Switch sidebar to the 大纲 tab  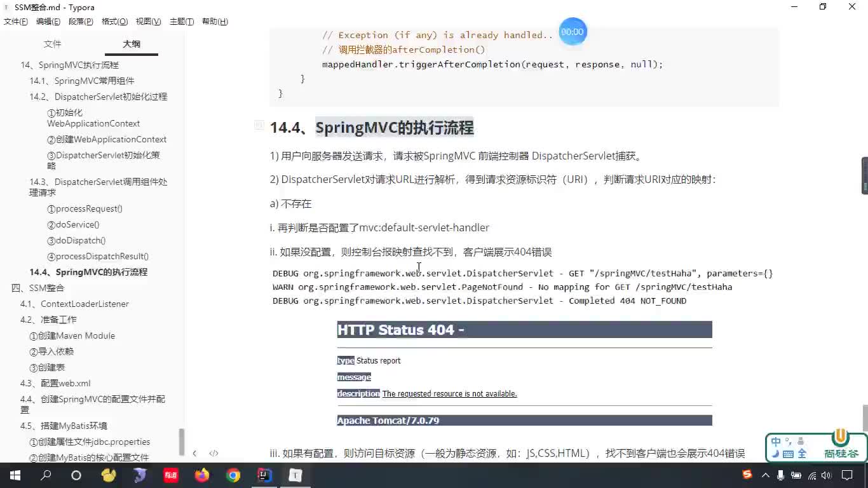132,44
